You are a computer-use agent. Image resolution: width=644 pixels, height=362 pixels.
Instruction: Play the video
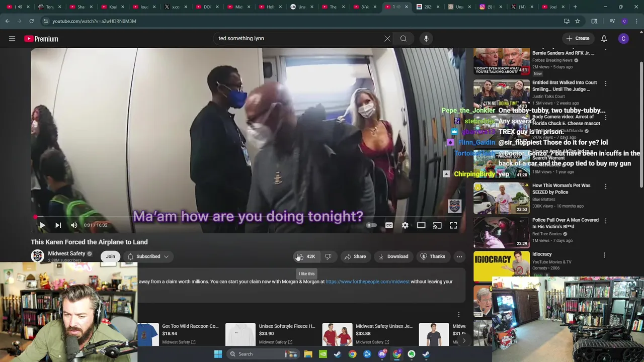(x=42, y=225)
